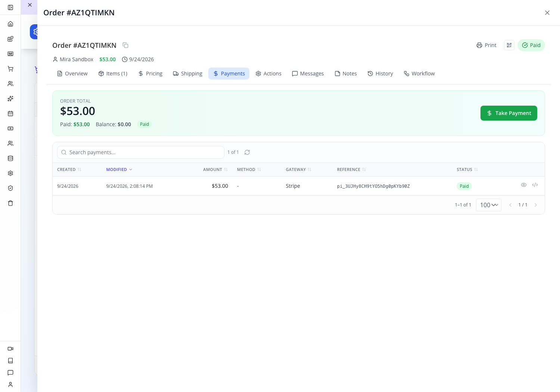Go to the next payments page

[536, 205]
